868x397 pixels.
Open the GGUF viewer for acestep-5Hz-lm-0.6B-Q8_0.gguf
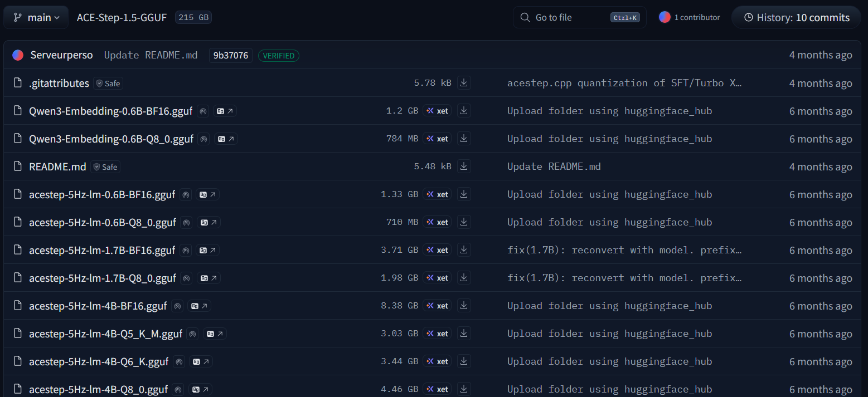coord(209,223)
